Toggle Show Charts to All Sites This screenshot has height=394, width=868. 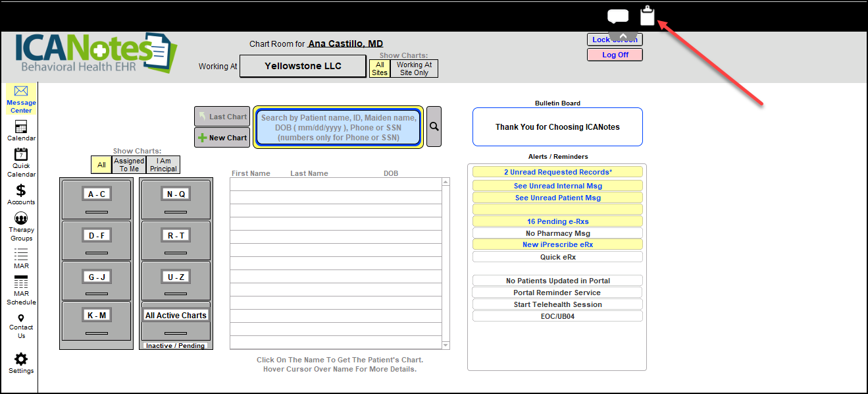click(380, 69)
